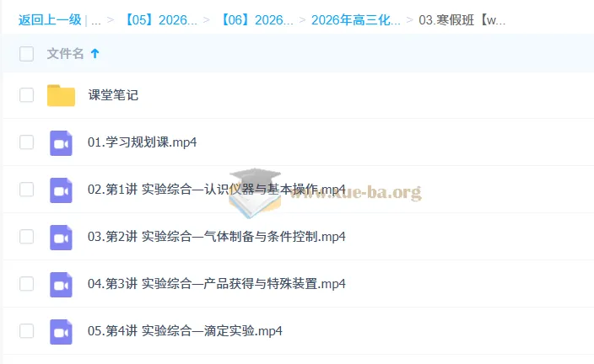This screenshot has width=594, height=364.
Task: Expand collapsed breadcrumb ellipsis after 返回上一级
Action: pyautogui.click(x=95, y=20)
